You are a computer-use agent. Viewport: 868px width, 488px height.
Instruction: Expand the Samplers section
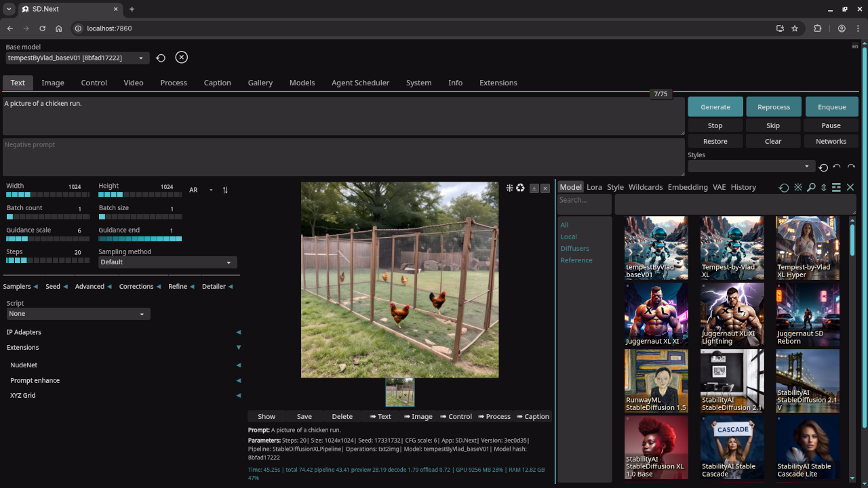point(20,287)
